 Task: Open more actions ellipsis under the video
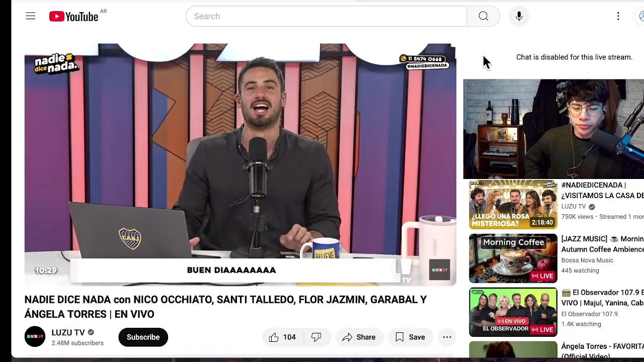[x=447, y=337]
